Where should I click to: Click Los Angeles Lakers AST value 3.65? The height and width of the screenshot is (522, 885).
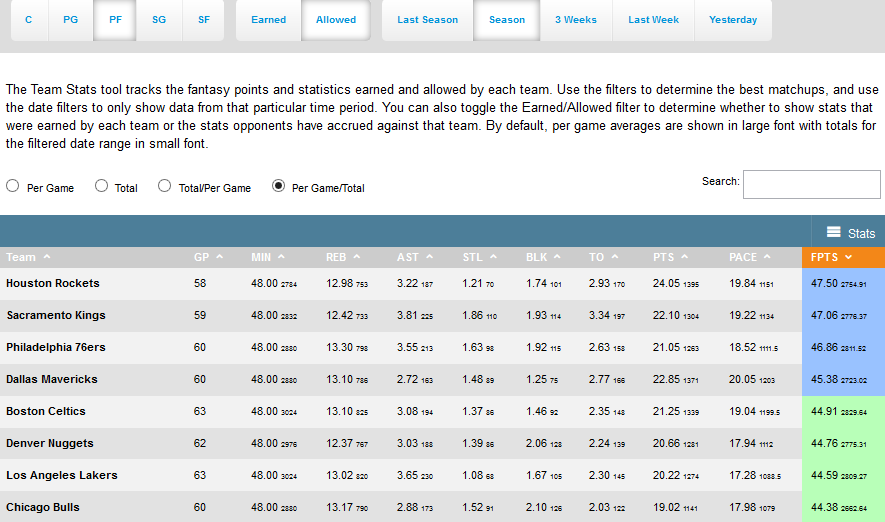408,475
